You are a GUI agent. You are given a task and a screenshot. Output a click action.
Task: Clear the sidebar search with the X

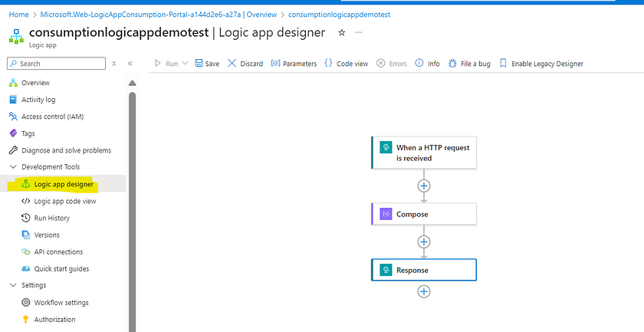pyautogui.click(x=114, y=64)
